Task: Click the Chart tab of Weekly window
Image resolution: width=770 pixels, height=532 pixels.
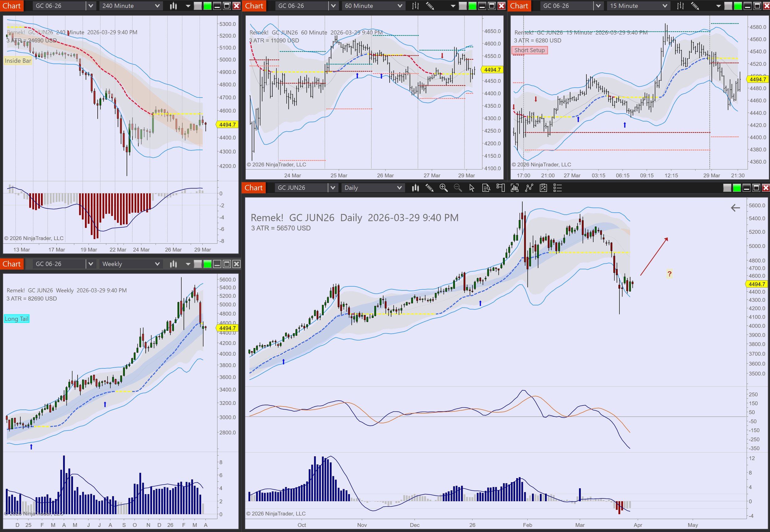Action: (x=12, y=264)
